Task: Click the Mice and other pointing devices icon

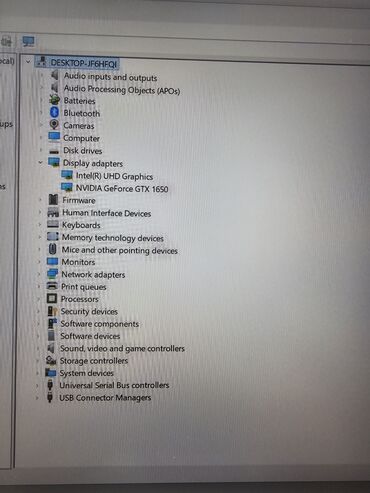Action: point(52,249)
